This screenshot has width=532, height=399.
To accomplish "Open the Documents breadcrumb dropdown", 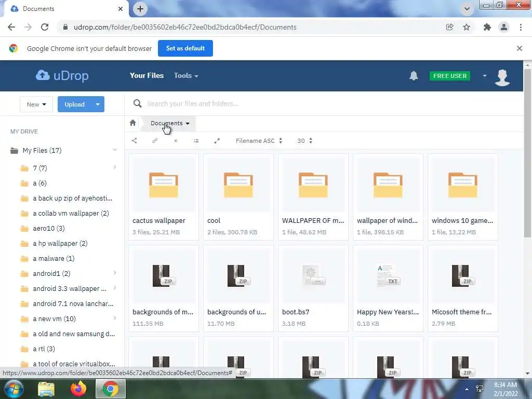I will pyautogui.click(x=170, y=123).
